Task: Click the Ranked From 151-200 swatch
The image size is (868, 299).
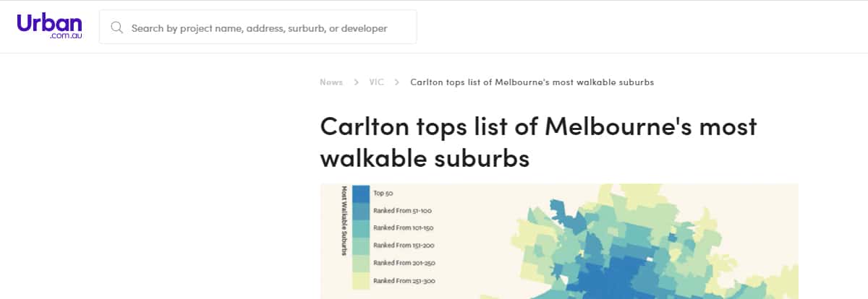Action: click(x=361, y=246)
